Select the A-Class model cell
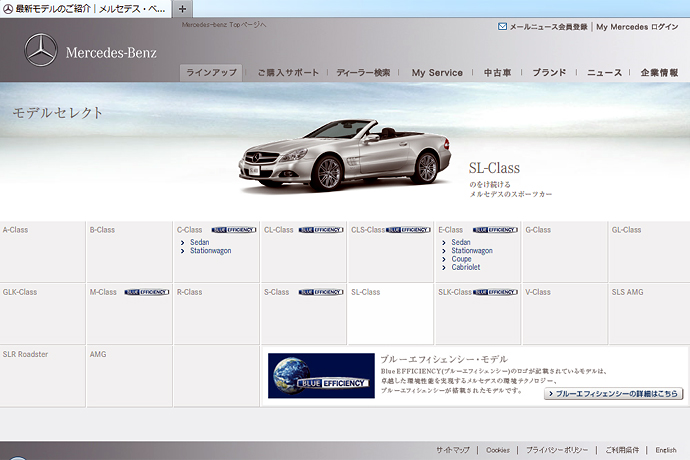Screen dimensions: 690x460 [x=42, y=252]
